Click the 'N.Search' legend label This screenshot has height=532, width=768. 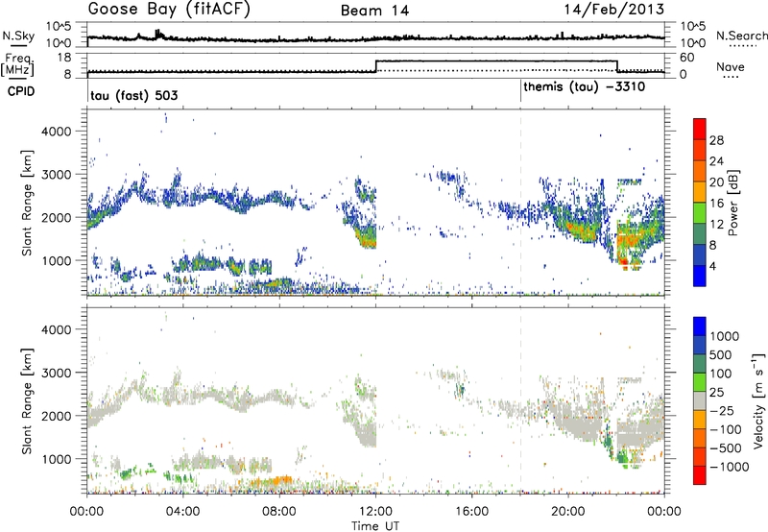pos(741,36)
